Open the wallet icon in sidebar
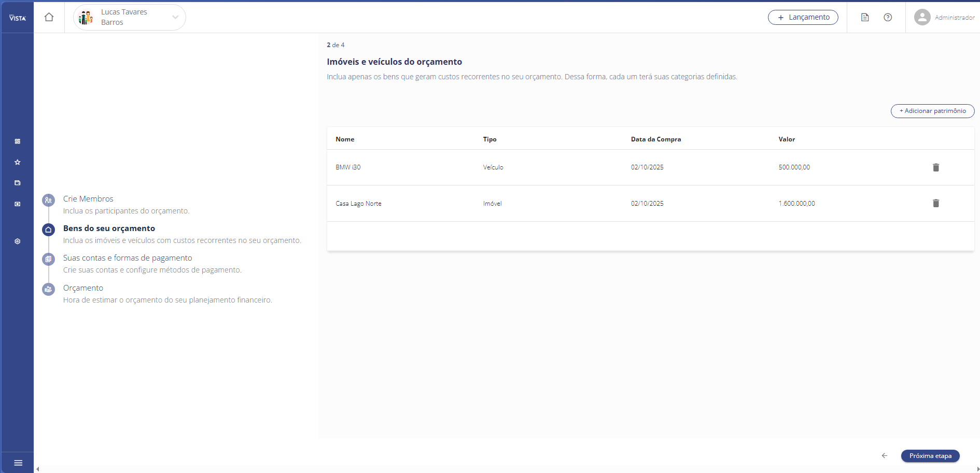980x473 pixels. 18,183
